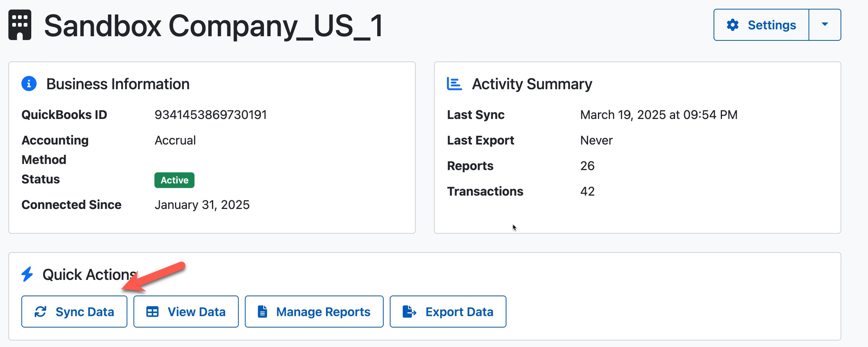This screenshot has height=347, width=868.
Task: Click the export icon in Export Data
Action: point(409,312)
